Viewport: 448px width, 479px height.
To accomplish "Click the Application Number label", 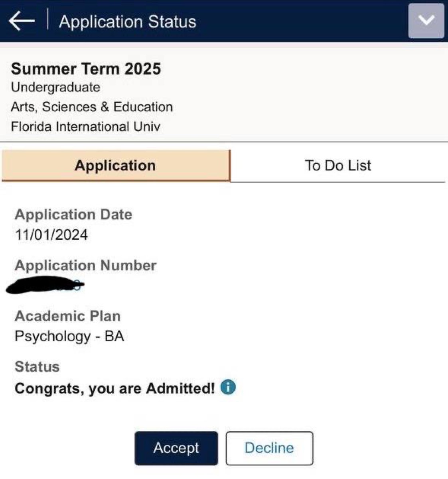I will tap(86, 265).
